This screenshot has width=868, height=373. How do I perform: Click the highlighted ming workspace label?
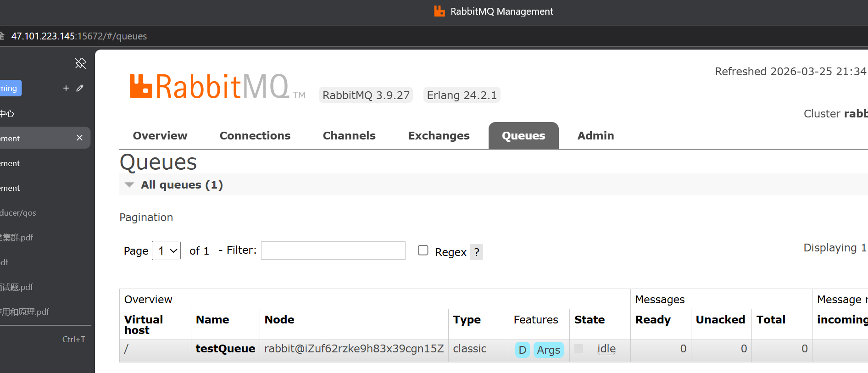(10, 88)
